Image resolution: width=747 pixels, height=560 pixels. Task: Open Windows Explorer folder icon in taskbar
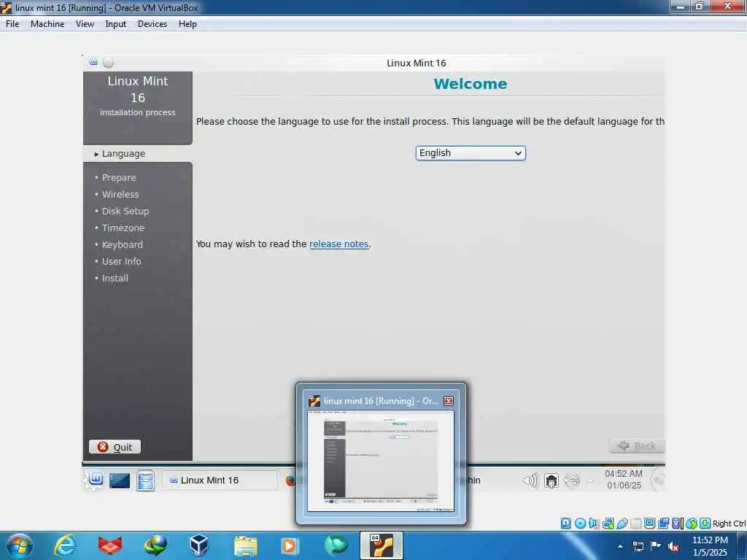[246, 546]
